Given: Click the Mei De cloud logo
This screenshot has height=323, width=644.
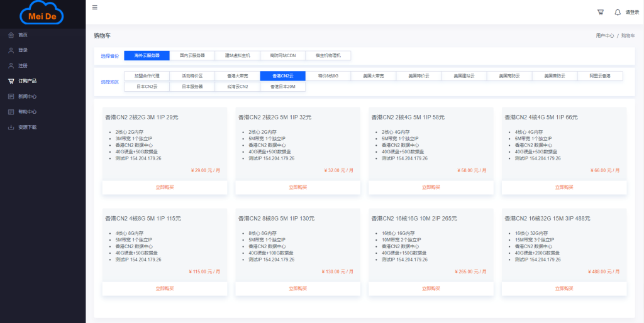Looking at the screenshot, I should point(42,14).
